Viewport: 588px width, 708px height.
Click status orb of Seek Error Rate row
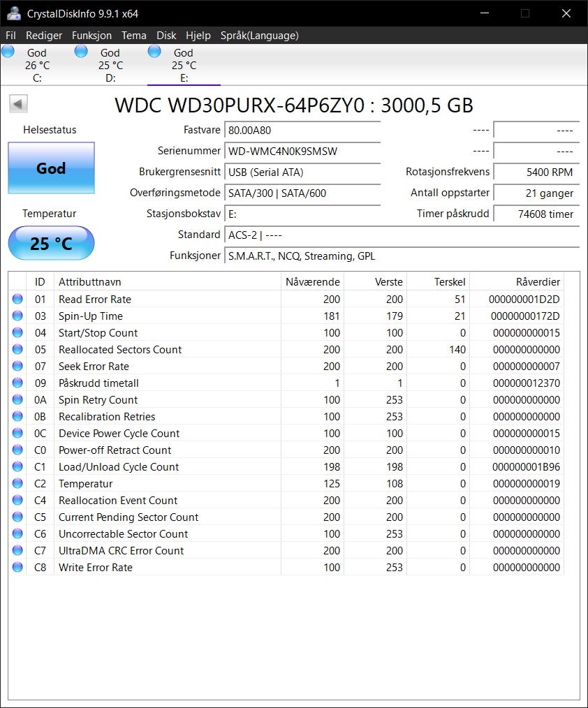[x=17, y=366]
